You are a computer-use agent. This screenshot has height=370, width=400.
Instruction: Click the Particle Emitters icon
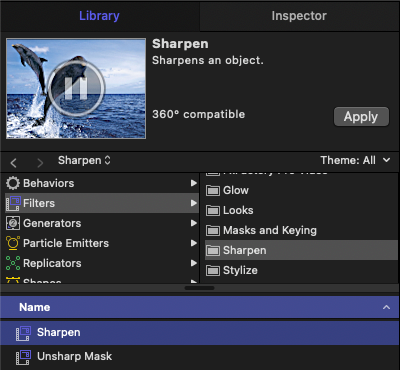coord(13,243)
